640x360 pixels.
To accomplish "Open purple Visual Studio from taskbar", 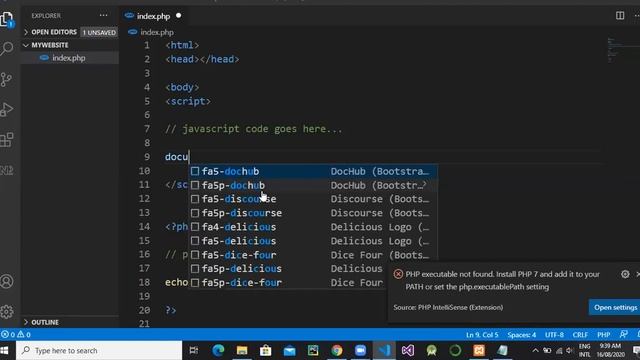I will click(x=408, y=350).
